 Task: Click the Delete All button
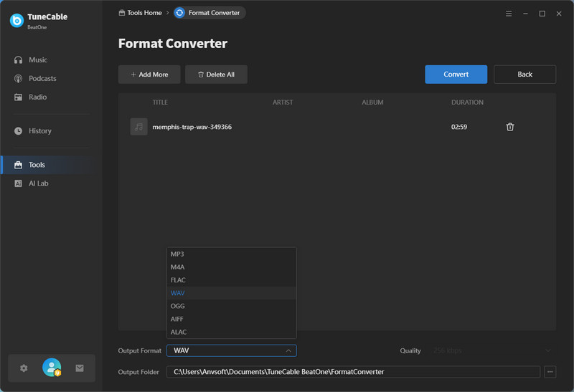tap(217, 75)
